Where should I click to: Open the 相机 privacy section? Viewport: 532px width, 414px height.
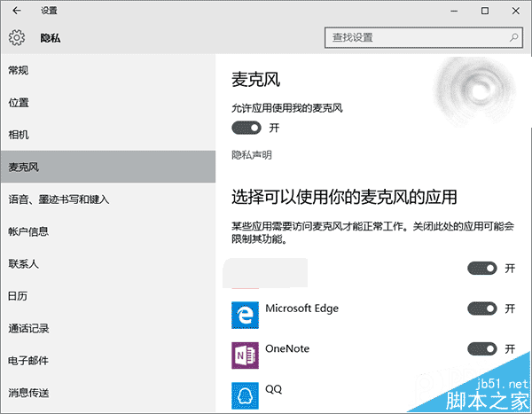click(x=108, y=135)
